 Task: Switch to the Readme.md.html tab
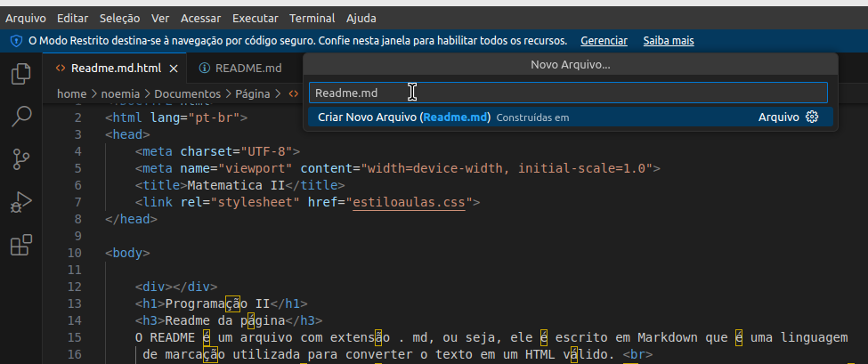point(116,68)
